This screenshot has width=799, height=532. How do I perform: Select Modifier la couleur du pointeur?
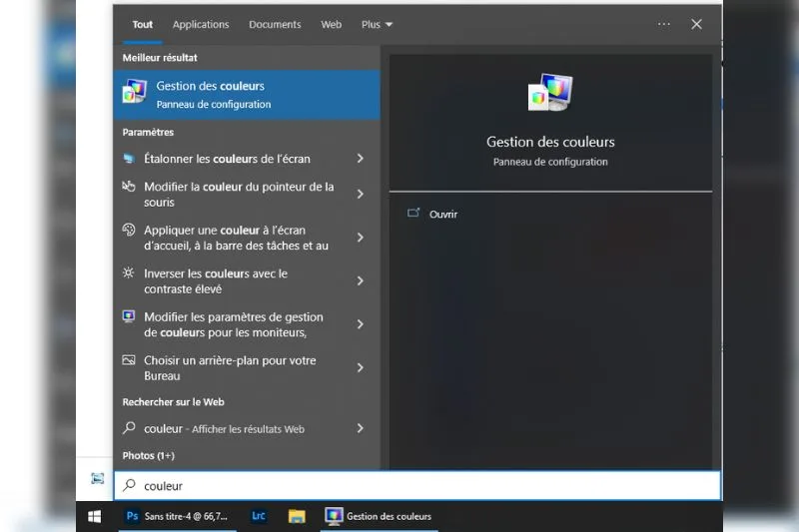(x=247, y=195)
